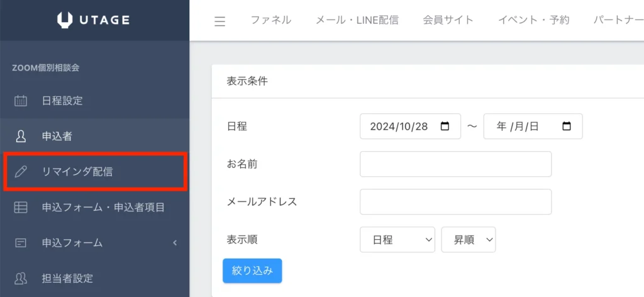This screenshot has height=297, width=644.
Task: Open 担当者設定 in the sidebar
Action: (x=95, y=279)
